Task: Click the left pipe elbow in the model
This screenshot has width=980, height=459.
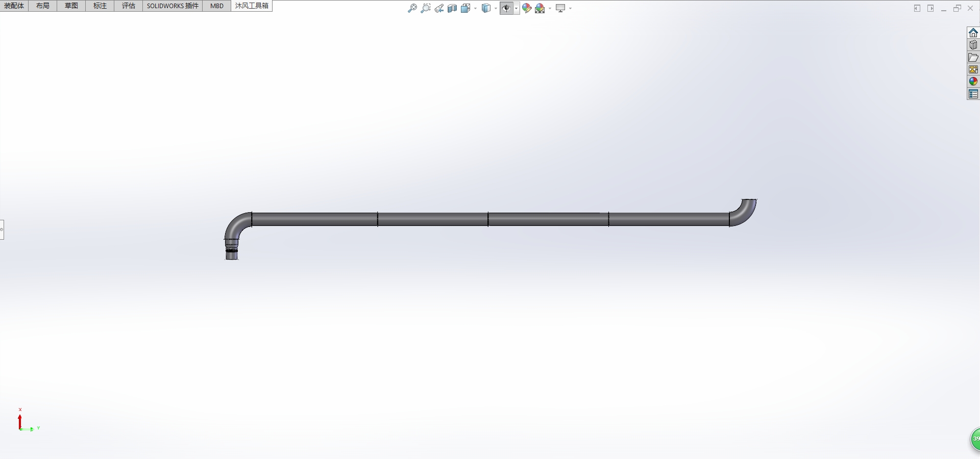Action: [x=235, y=223]
